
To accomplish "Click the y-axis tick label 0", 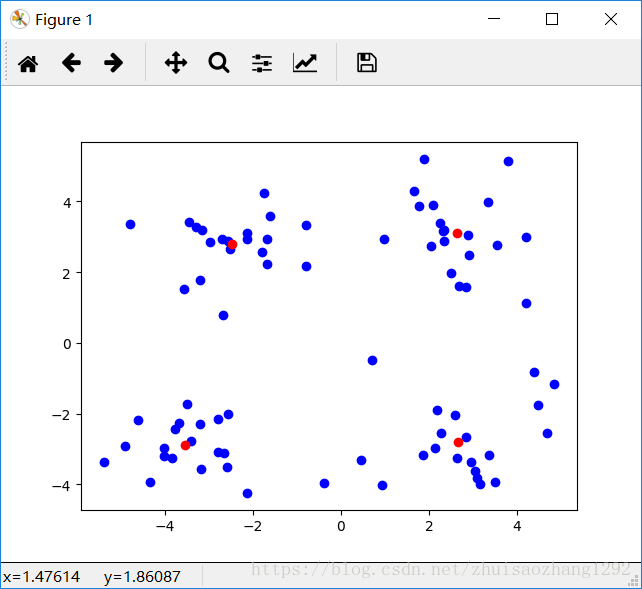I will click(x=67, y=344).
